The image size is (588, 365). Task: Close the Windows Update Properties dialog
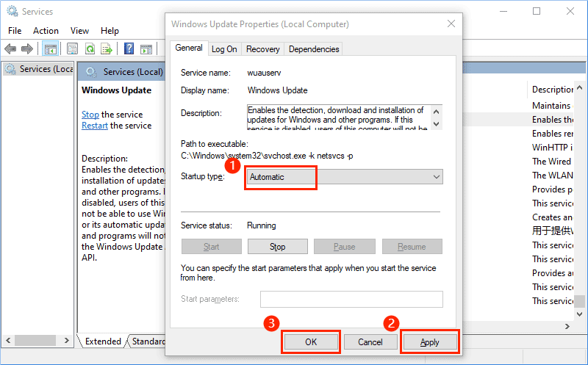pyautogui.click(x=451, y=24)
